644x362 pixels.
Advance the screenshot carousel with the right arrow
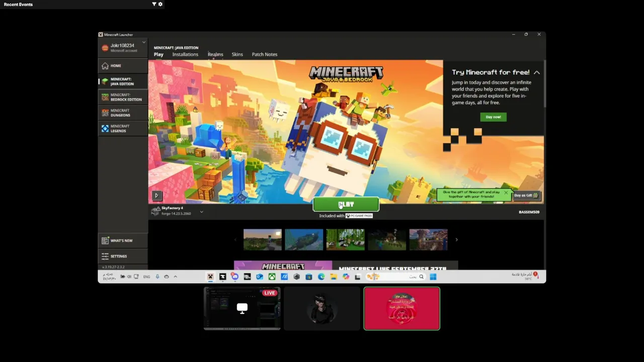point(456,240)
